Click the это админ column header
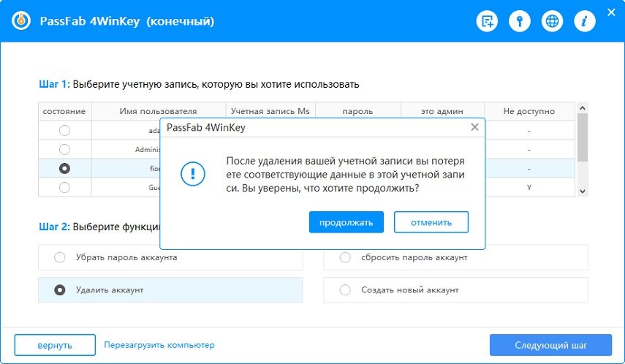The height and width of the screenshot is (364, 625). point(442,111)
